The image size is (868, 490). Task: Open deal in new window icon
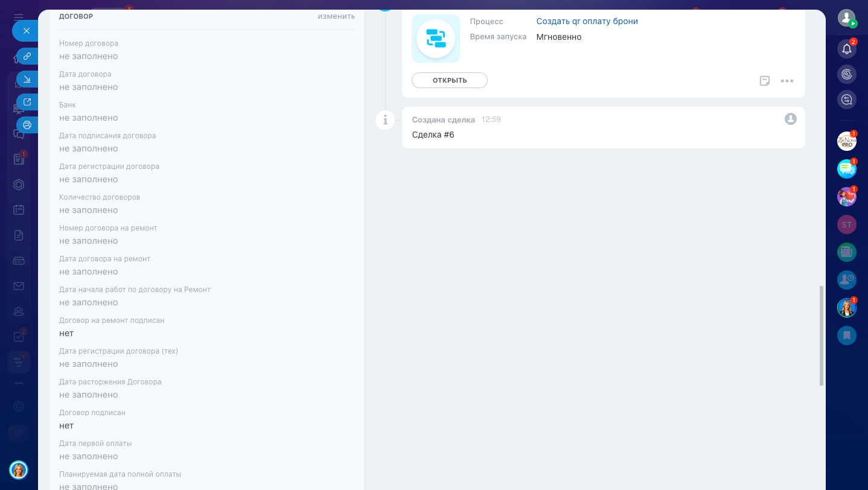point(27,102)
